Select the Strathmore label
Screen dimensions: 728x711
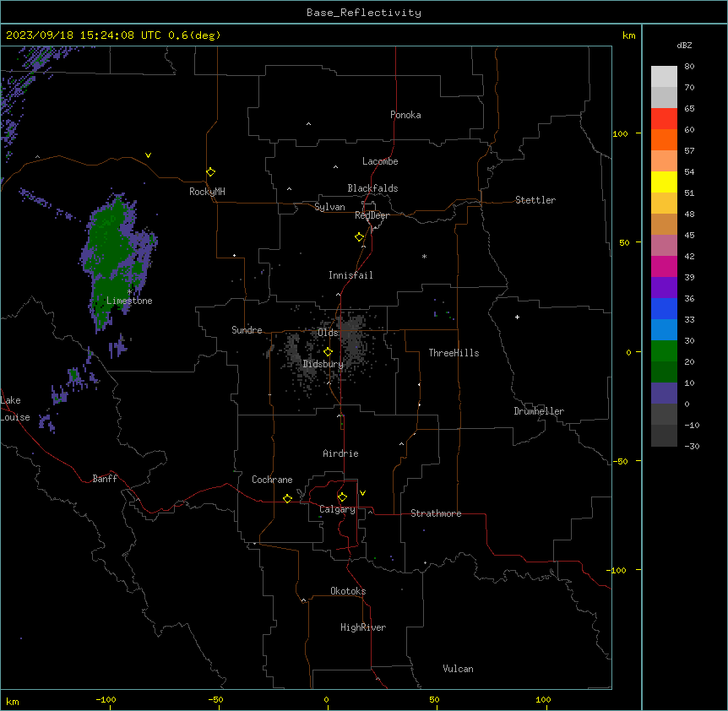(436, 513)
